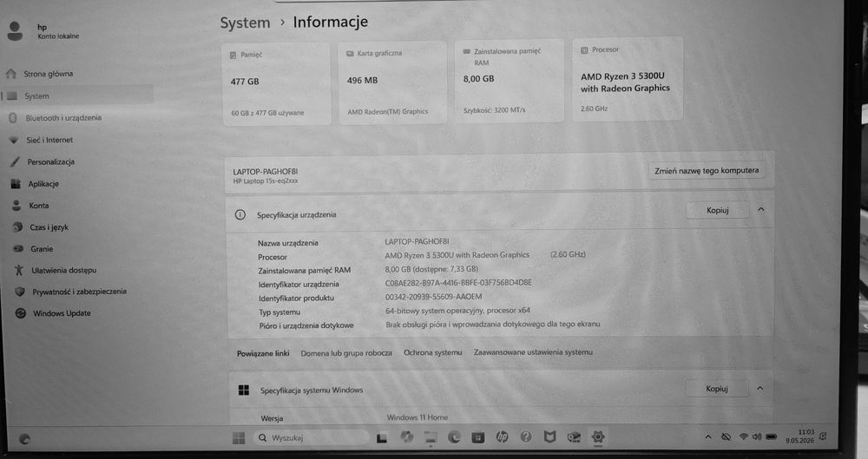The image size is (868, 459).
Task: Open the Zainstalowana pamięć RAM card
Action: (x=509, y=81)
